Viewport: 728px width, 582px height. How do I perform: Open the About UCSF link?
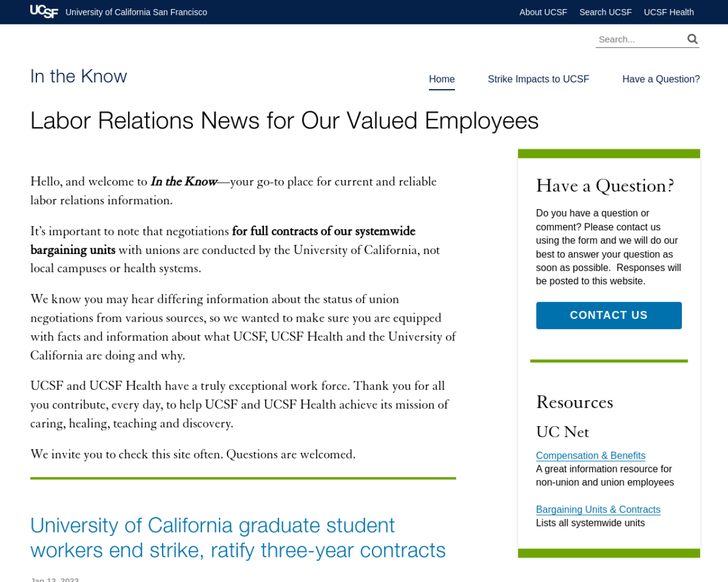tap(543, 12)
